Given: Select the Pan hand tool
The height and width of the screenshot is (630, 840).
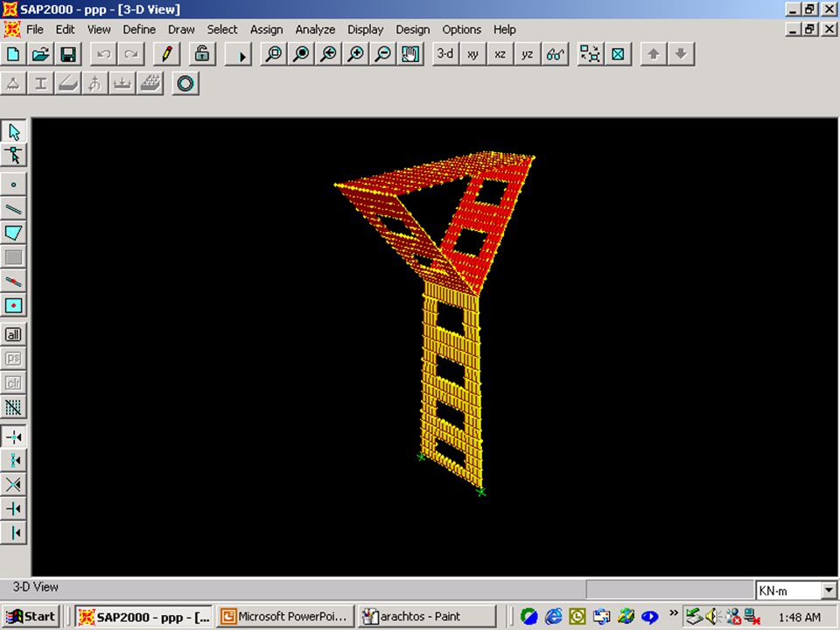Looking at the screenshot, I should coord(410,54).
